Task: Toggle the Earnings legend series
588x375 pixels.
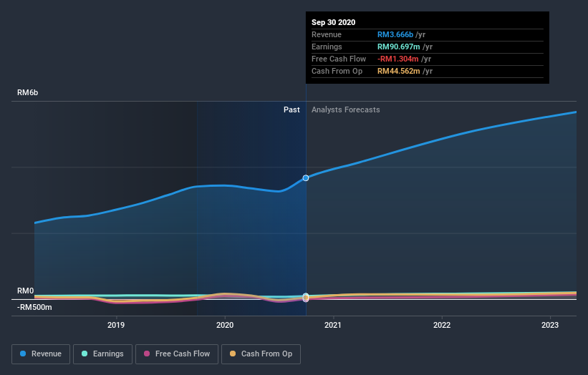Action: tap(102, 354)
